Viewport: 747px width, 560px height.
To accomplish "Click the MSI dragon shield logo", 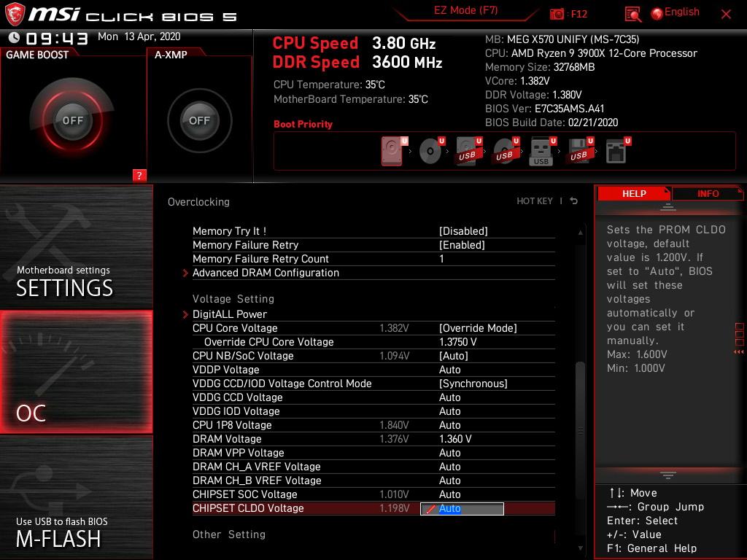I will (x=15, y=14).
